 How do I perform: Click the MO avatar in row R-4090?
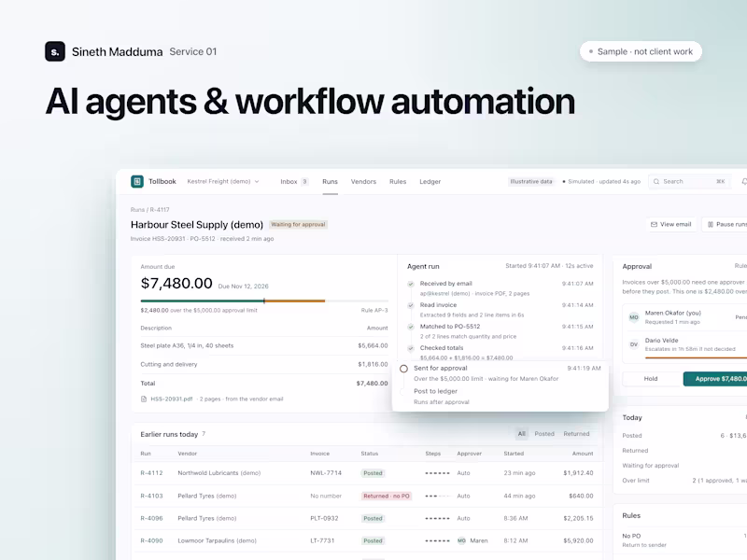[461, 540]
